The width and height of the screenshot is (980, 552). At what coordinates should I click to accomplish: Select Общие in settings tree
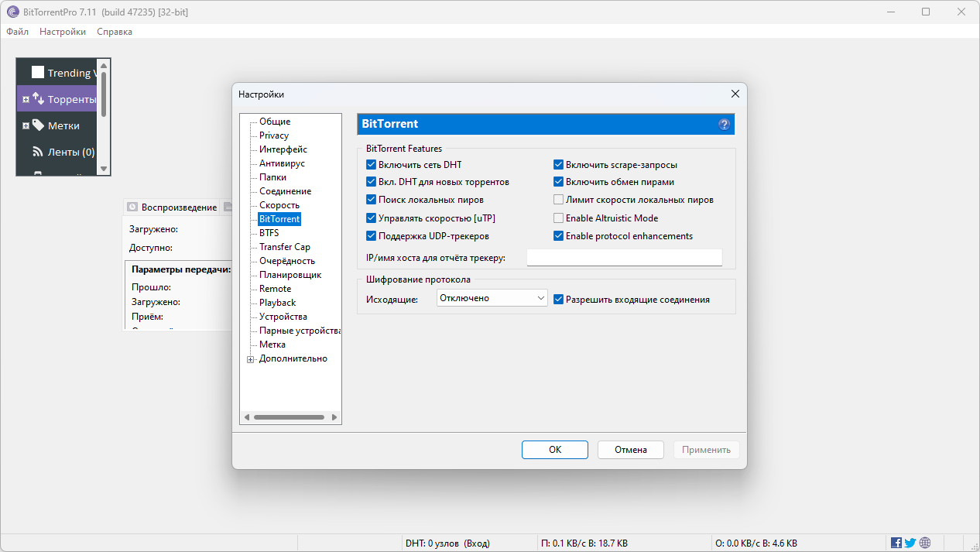[275, 122]
